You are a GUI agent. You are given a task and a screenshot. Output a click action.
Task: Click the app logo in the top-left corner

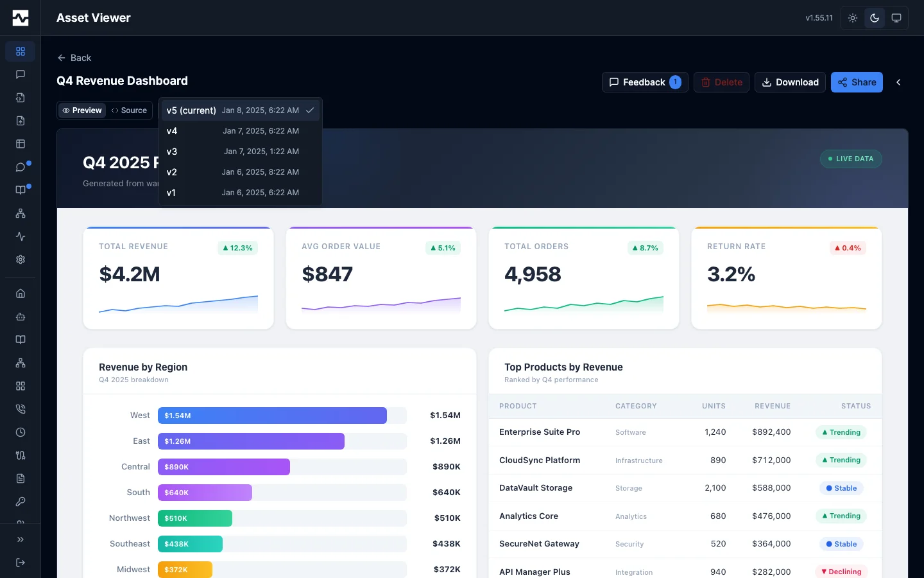(x=21, y=18)
